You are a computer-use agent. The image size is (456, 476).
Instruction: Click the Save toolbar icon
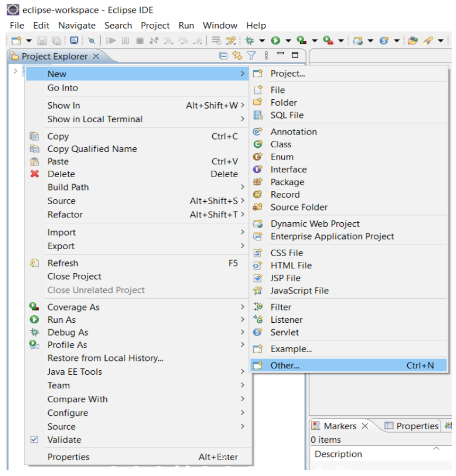coord(42,41)
